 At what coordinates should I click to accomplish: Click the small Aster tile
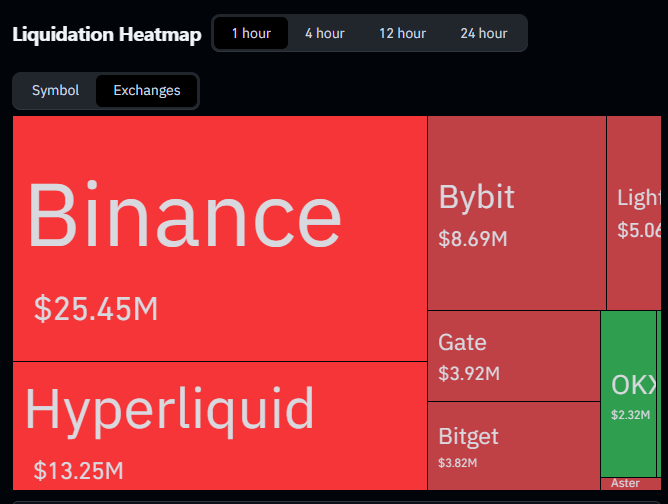coord(631,484)
